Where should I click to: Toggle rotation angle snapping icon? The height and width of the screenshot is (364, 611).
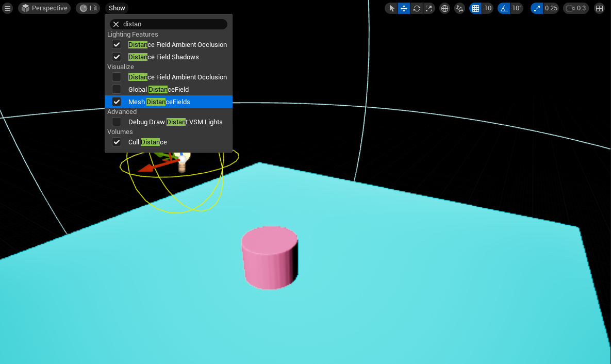coord(504,8)
